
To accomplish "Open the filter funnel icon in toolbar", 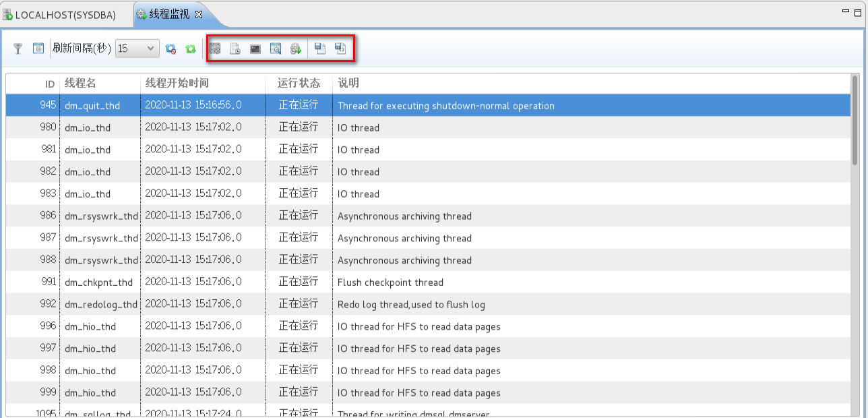I will point(18,49).
